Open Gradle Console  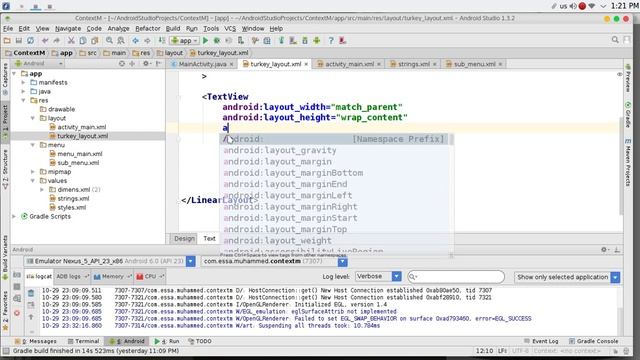tap(593, 341)
